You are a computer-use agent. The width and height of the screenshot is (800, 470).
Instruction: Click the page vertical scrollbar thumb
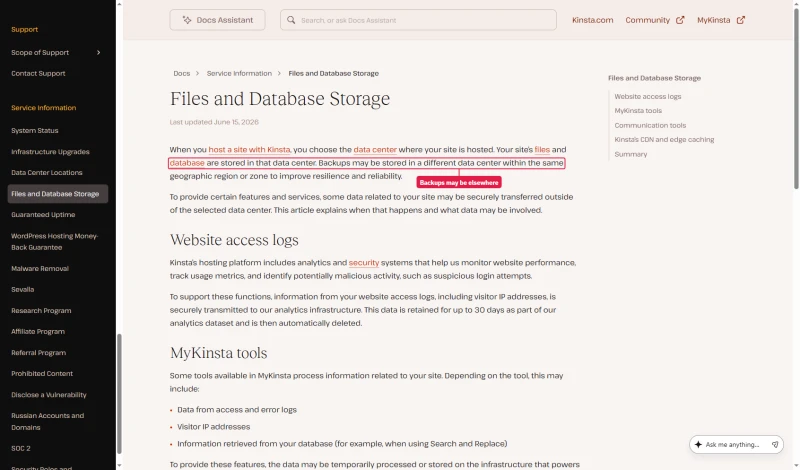796,98
